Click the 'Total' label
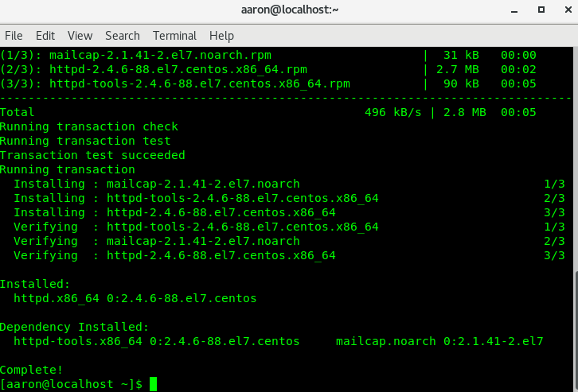Screen dimensions: 578x392 pyautogui.click(x=17, y=112)
